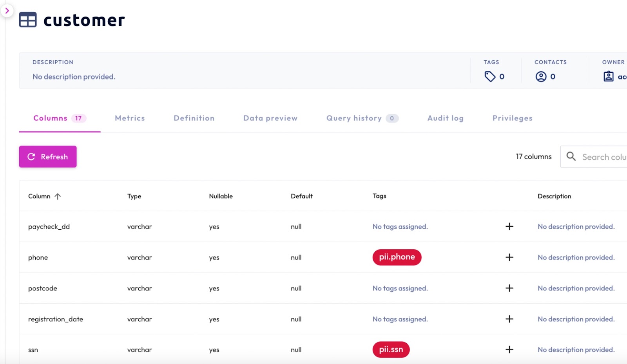Click the search magnifier in column search

pyautogui.click(x=571, y=157)
